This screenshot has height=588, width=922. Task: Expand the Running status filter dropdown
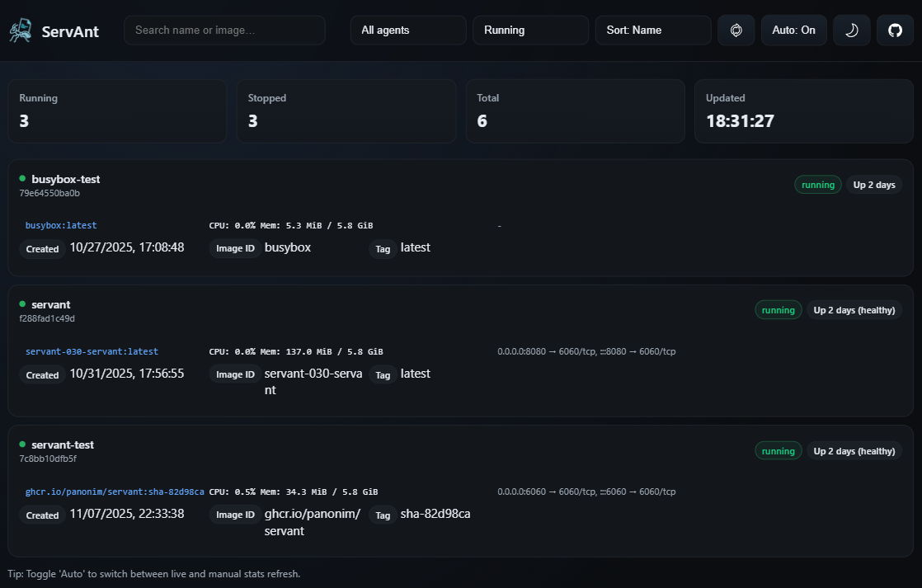pos(530,31)
